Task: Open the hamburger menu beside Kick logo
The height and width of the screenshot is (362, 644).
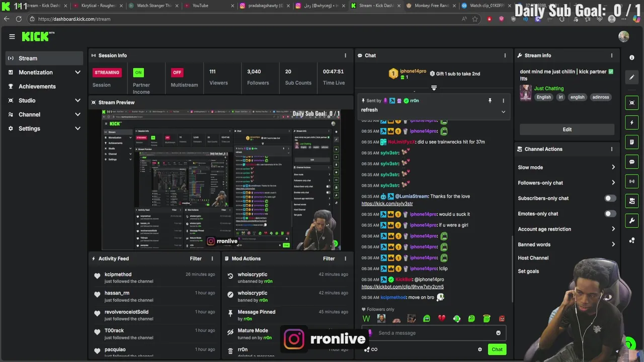Action: tap(12, 37)
